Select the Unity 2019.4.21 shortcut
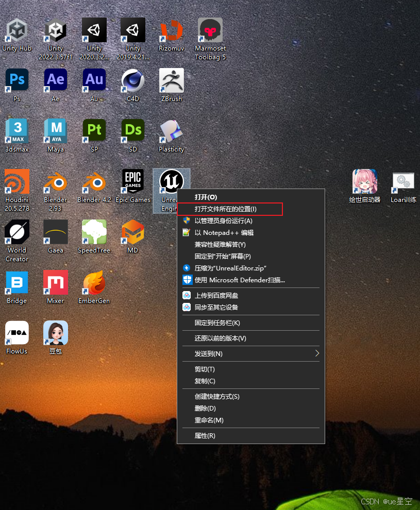420x510 pixels. pos(133,39)
